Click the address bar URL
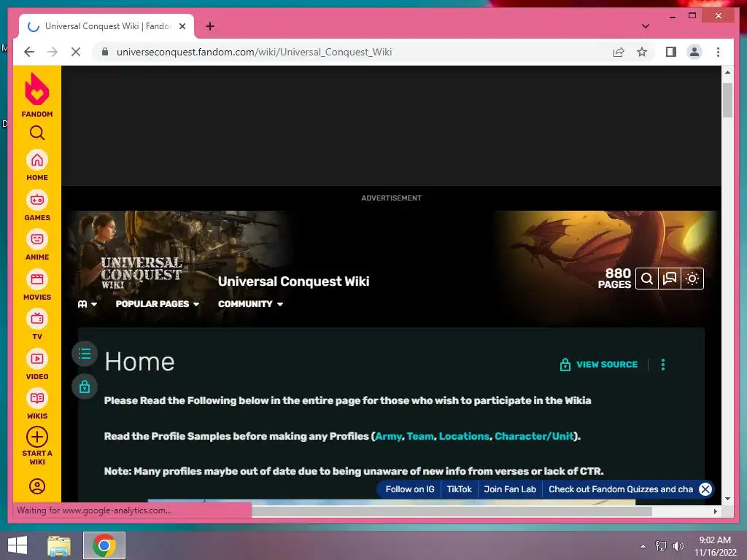 coord(254,52)
